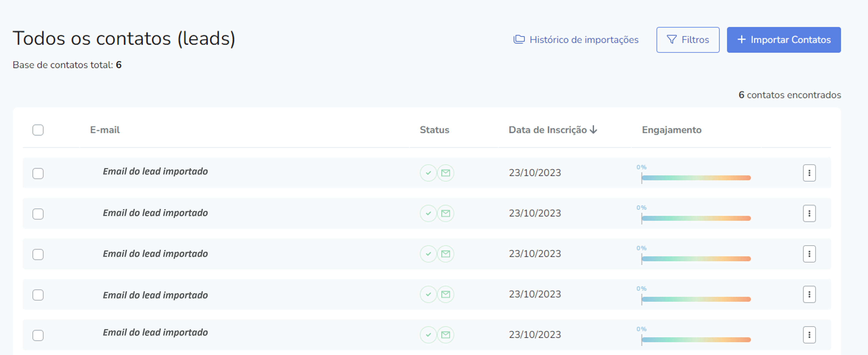This screenshot has width=868, height=355.
Task: Click checkmark status icon in second row
Action: pos(428,213)
